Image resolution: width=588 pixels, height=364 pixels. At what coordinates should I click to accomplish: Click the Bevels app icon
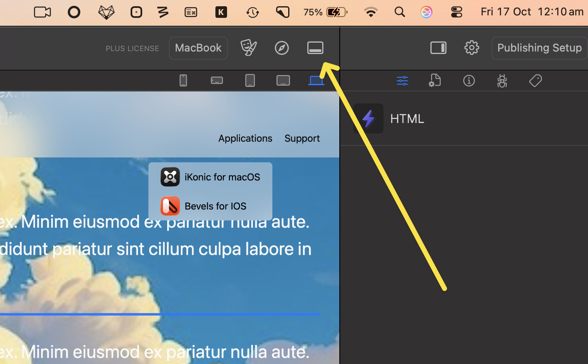click(170, 206)
